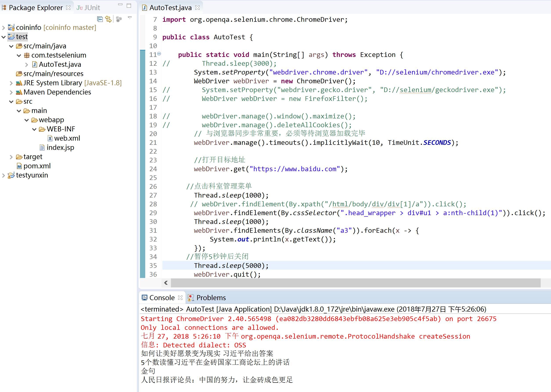Open Package Explorer View Menu triangle
Image resolution: width=551 pixels, height=392 pixels.
tap(130, 18)
